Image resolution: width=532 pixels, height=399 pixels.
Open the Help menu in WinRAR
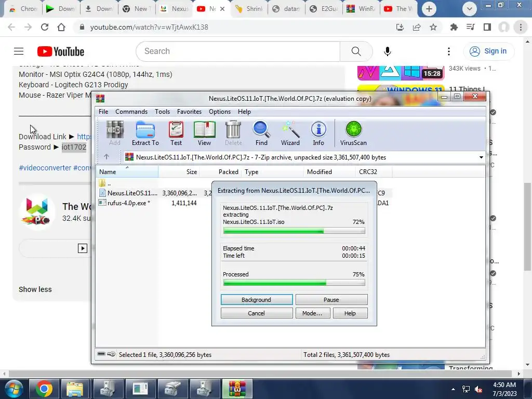(x=244, y=112)
